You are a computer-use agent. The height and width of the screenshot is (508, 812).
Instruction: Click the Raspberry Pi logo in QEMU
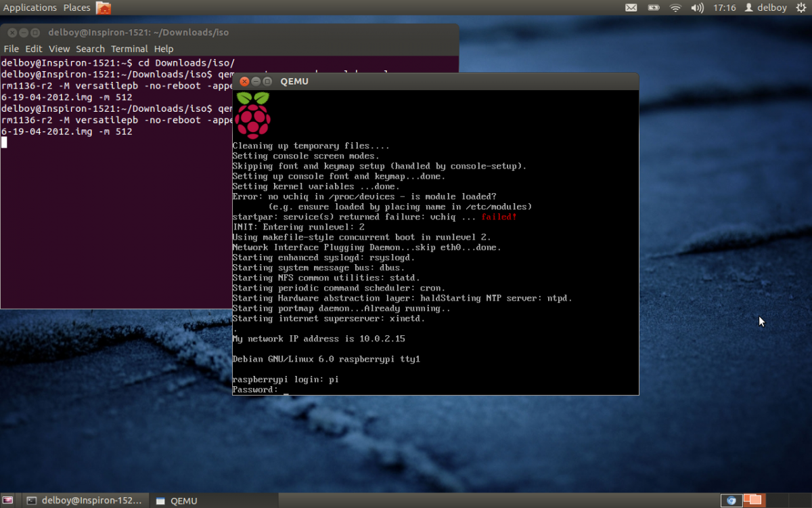253,115
